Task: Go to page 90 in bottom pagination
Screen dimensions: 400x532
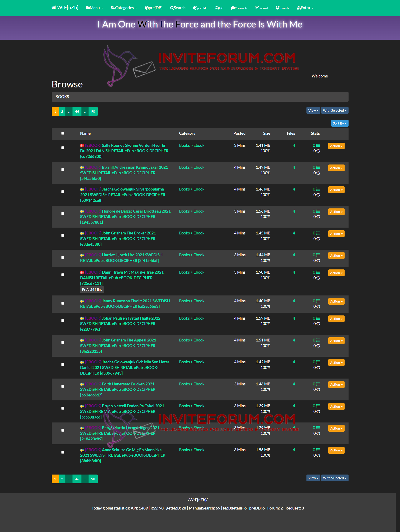Action: (93, 479)
